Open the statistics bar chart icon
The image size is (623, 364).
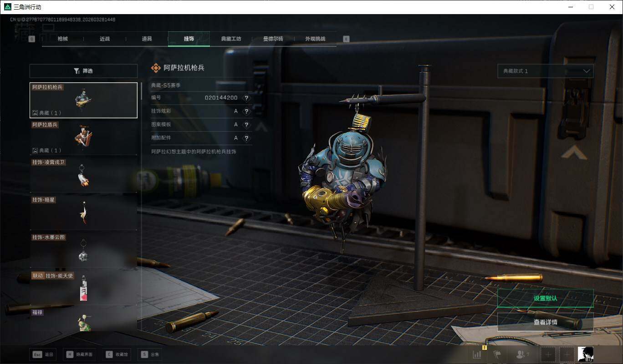(x=477, y=354)
